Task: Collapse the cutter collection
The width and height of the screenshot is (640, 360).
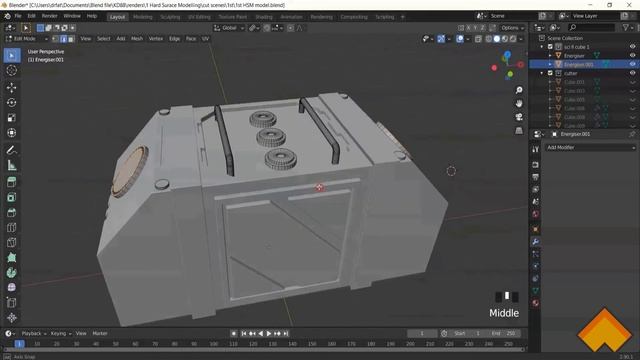Action: coord(542,73)
